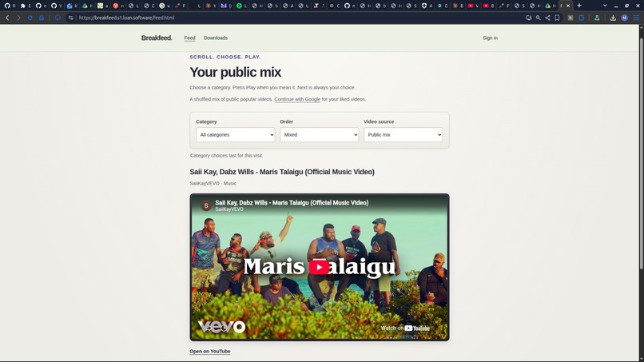Open the profile avatar menu

coord(624,18)
